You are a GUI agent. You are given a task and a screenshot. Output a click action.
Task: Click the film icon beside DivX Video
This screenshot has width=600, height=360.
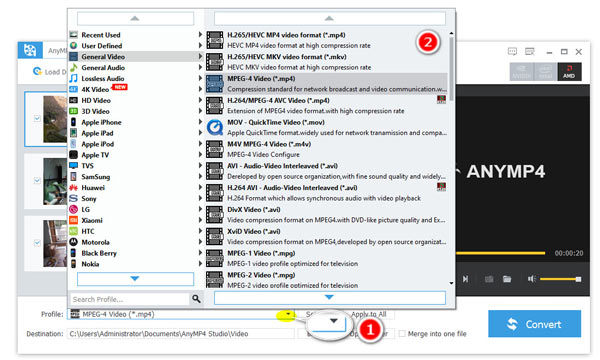point(215,215)
